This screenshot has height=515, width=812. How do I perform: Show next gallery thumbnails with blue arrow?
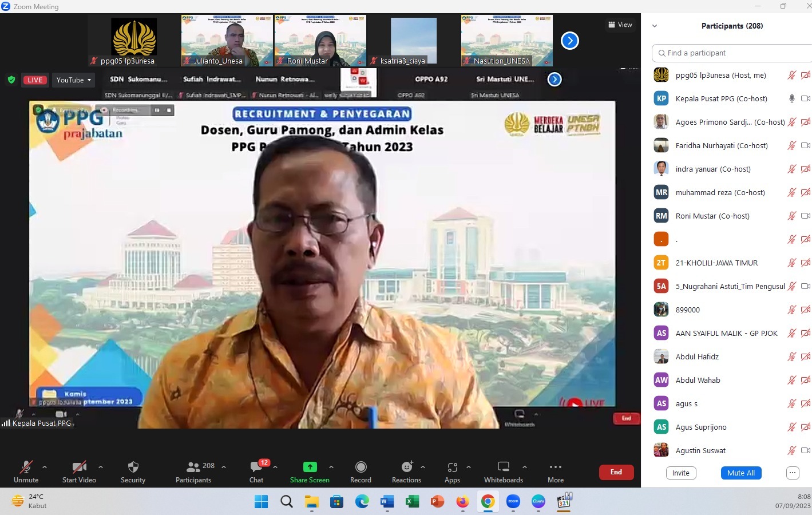569,41
